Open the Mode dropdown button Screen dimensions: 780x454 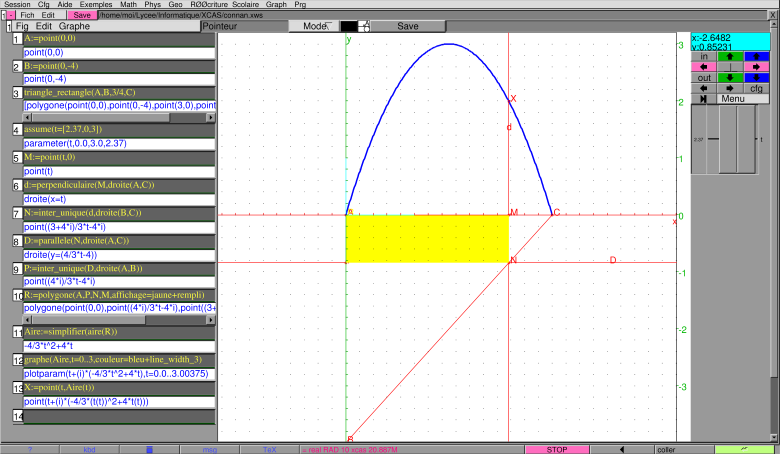[314, 26]
